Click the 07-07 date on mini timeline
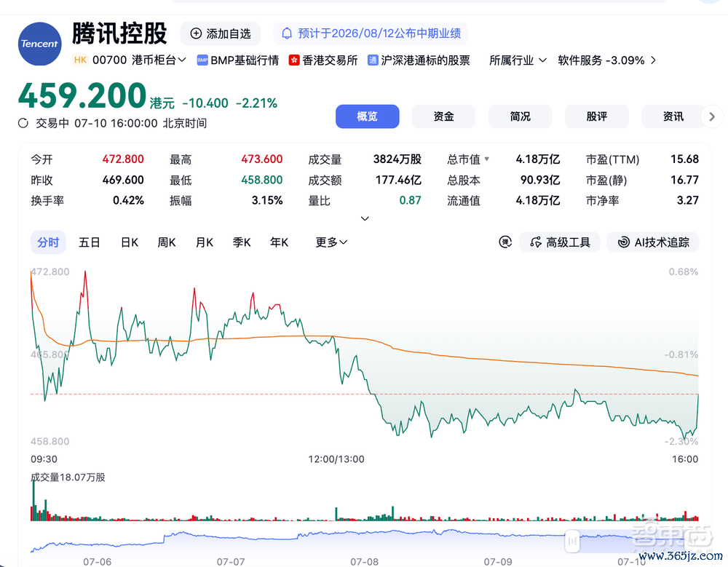 point(231,561)
